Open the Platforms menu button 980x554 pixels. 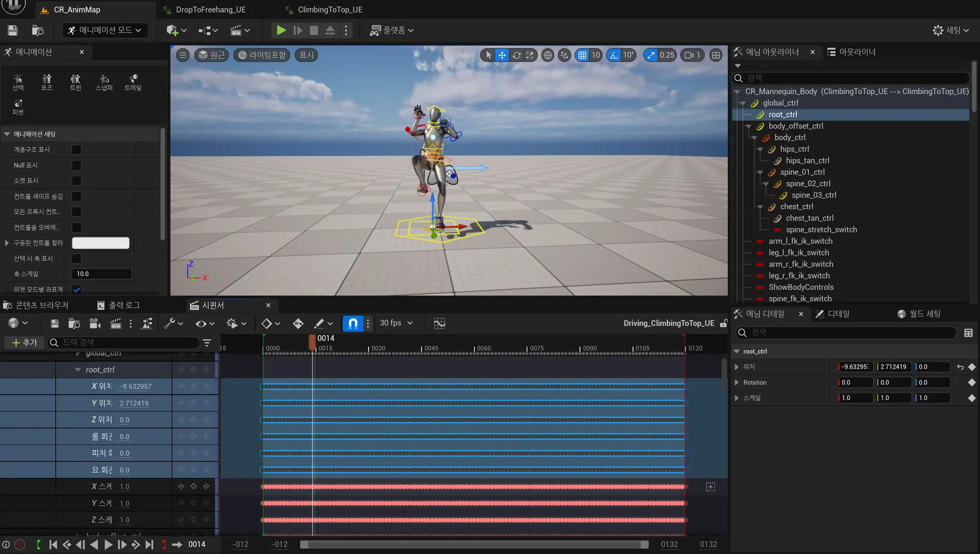point(391,31)
